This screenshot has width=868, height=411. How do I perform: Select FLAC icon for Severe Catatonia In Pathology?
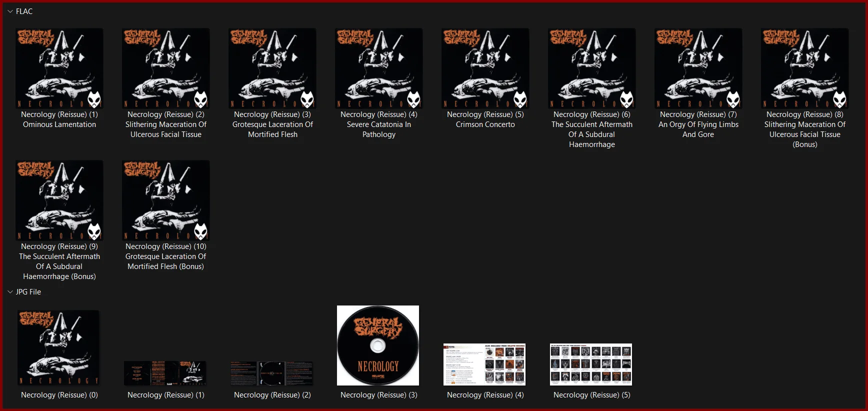pyautogui.click(x=379, y=68)
